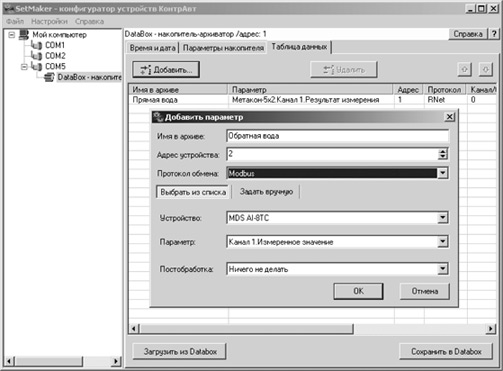503x371 pixels.
Task: Decrease device address with spinner down arrow
Action: (x=443, y=157)
